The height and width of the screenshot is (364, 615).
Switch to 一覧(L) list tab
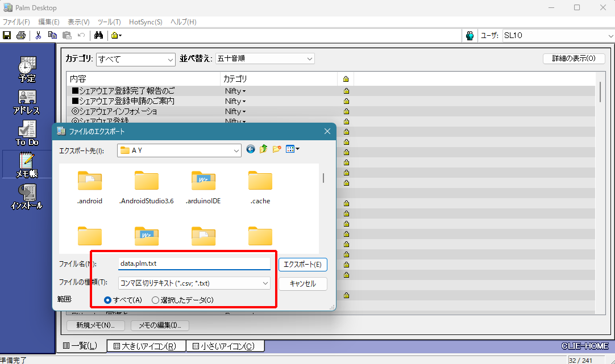[81, 346]
